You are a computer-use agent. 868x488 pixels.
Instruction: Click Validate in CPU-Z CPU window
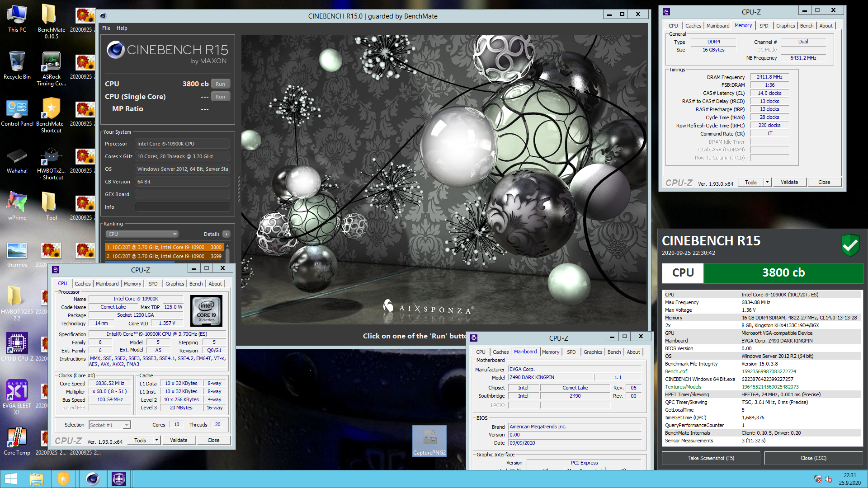[x=179, y=440]
